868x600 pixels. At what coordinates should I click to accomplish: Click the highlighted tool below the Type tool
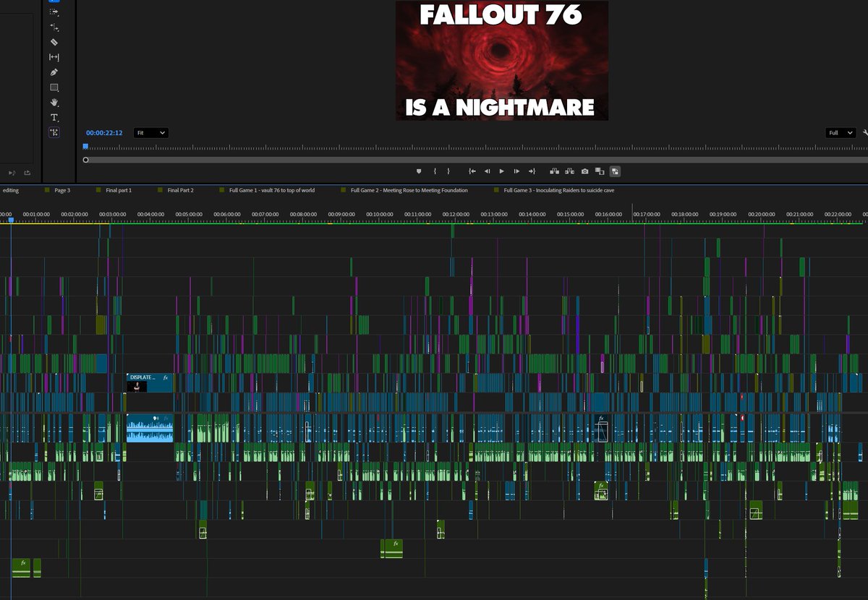(54, 132)
